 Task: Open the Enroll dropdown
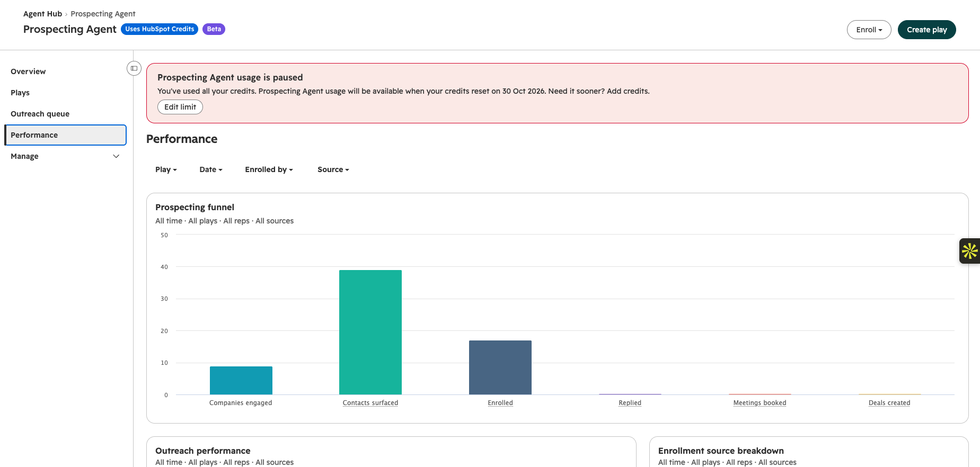[869, 30]
